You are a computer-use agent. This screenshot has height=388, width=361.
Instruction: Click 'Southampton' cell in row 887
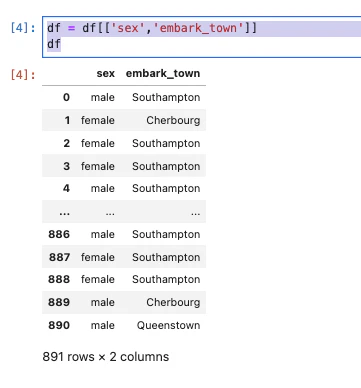[x=166, y=257]
